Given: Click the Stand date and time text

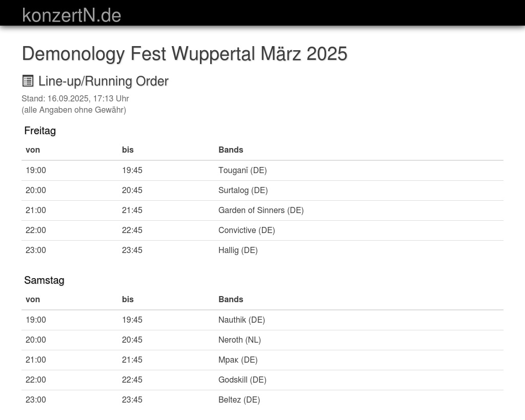Looking at the screenshot, I should [x=75, y=99].
